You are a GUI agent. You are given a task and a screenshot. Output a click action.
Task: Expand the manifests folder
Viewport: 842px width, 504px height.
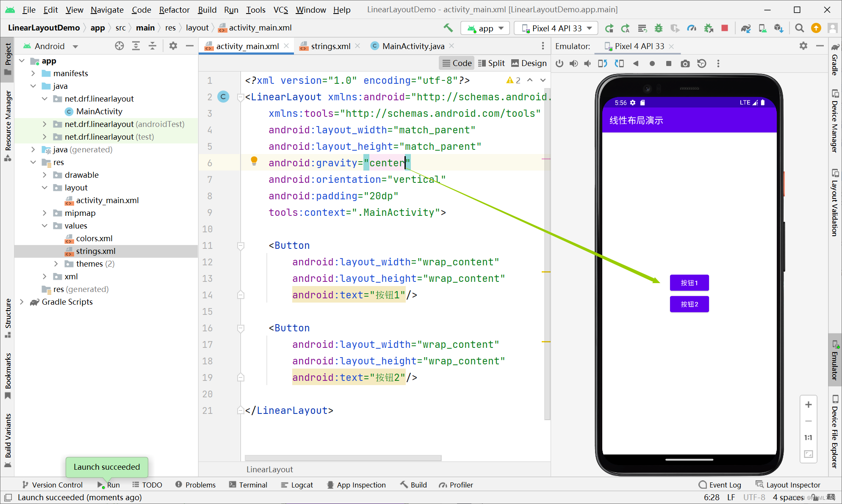33,74
